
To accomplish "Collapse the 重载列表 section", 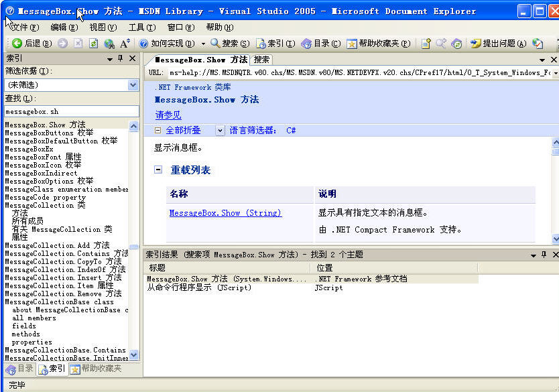I will 159,170.
